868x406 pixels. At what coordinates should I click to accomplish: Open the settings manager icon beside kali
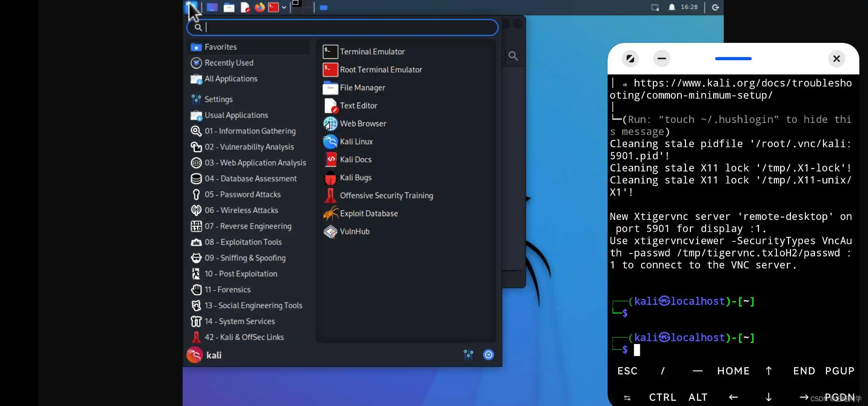point(468,354)
